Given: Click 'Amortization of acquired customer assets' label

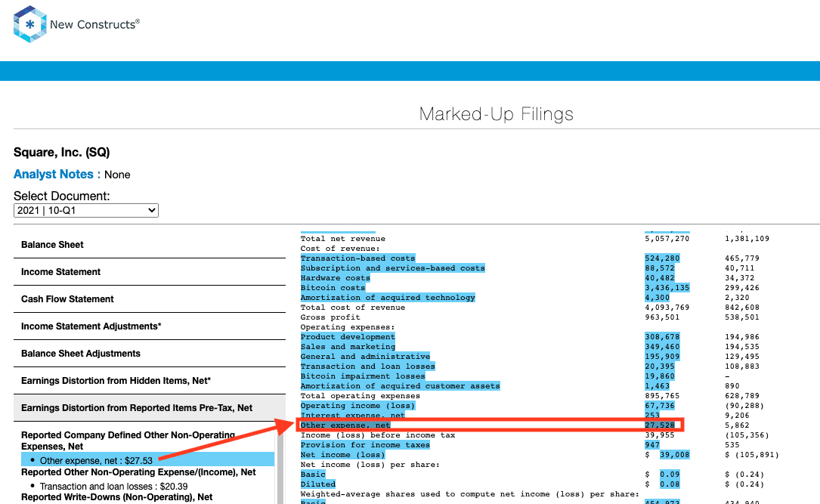Looking at the screenshot, I should coord(400,386).
